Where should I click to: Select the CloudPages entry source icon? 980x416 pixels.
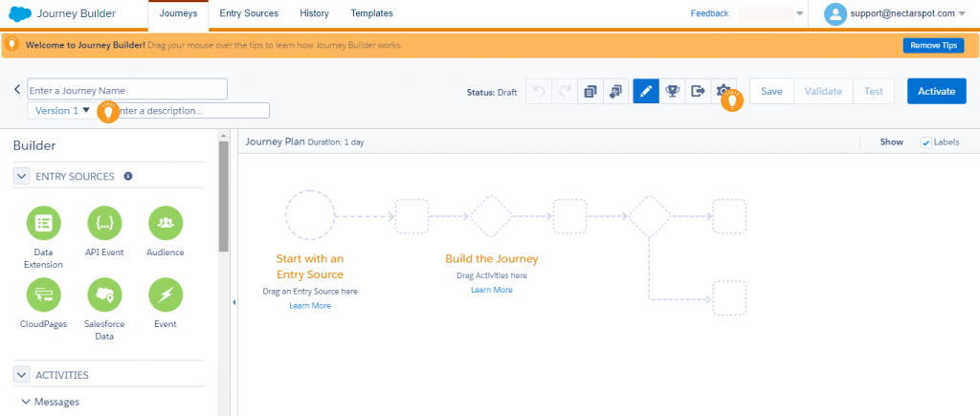[43, 295]
